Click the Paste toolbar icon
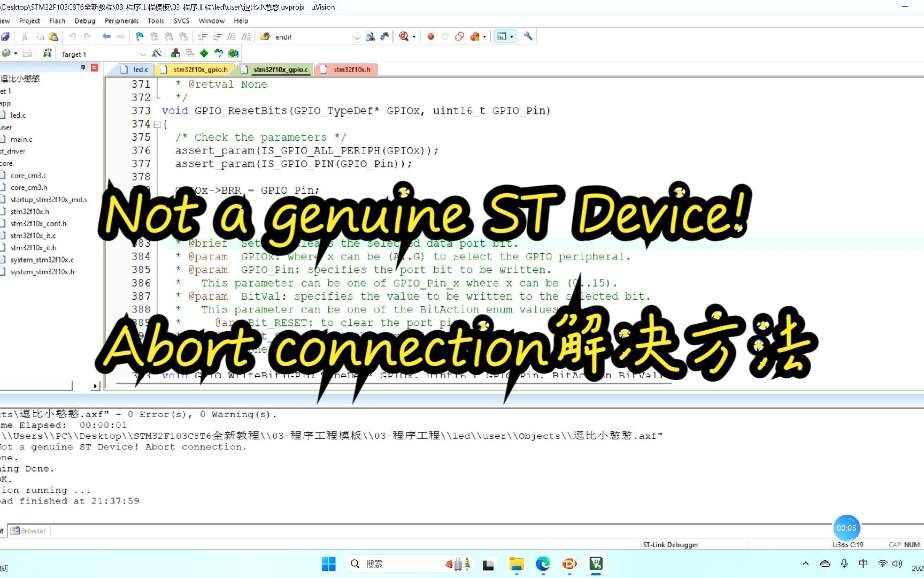The height and width of the screenshot is (578, 924). click(53, 36)
